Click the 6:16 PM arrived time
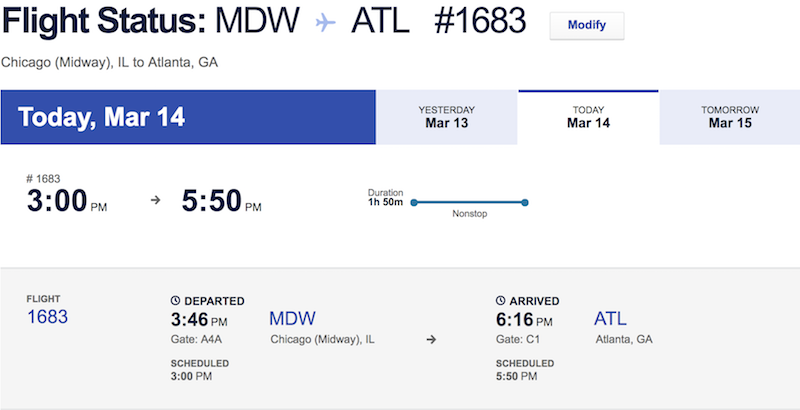This screenshot has width=800, height=410. (x=524, y=320)
